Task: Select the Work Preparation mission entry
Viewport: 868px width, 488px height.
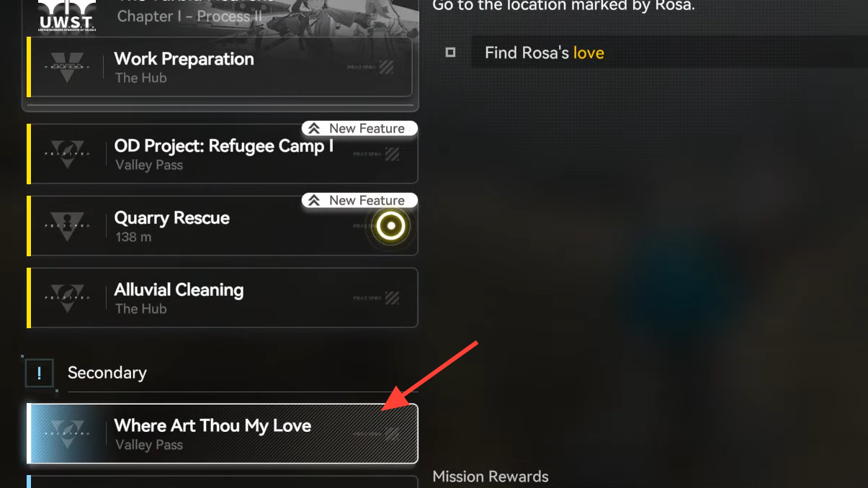Action: (220, 67)
